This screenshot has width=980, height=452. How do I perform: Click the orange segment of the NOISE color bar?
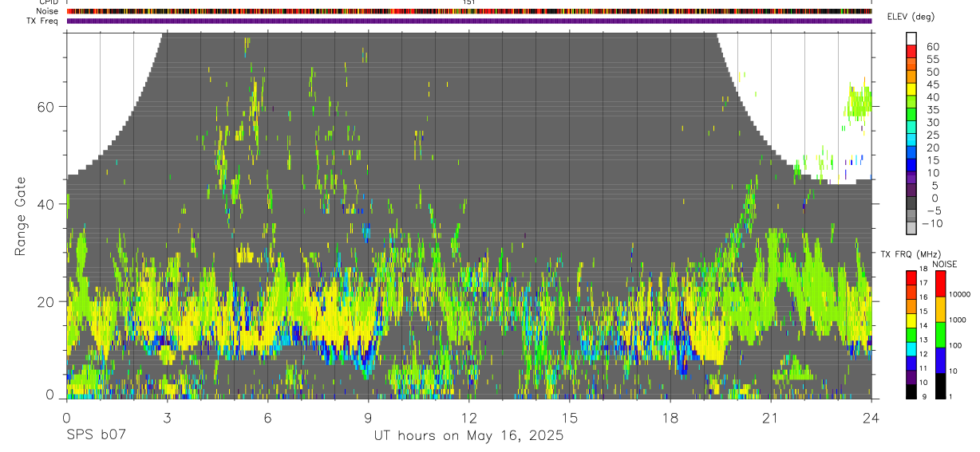[x=940, y=309]
